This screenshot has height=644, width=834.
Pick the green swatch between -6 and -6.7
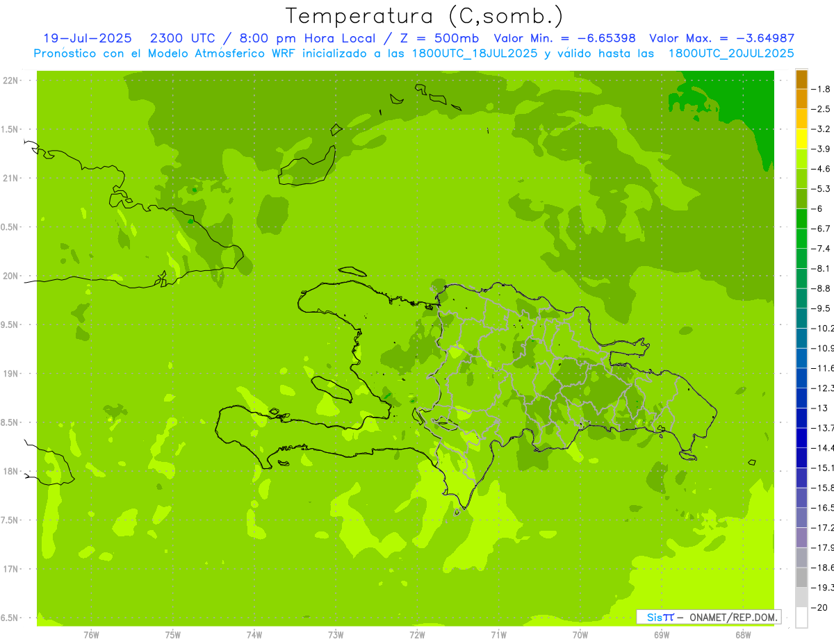tap(801, 218)
